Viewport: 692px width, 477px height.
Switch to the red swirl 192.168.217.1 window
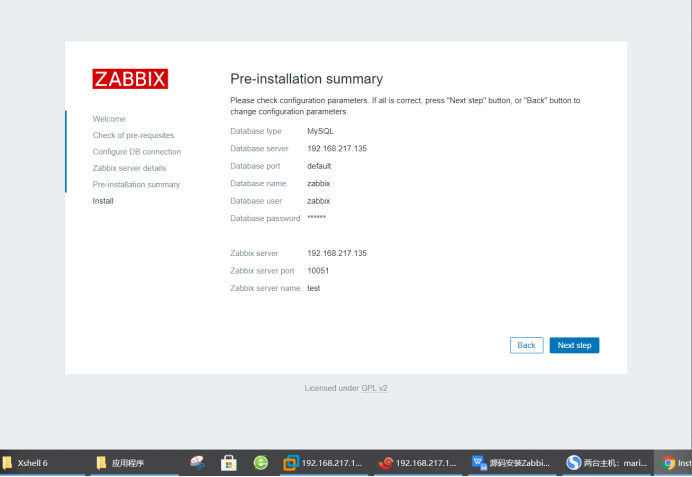coord(417,463)
